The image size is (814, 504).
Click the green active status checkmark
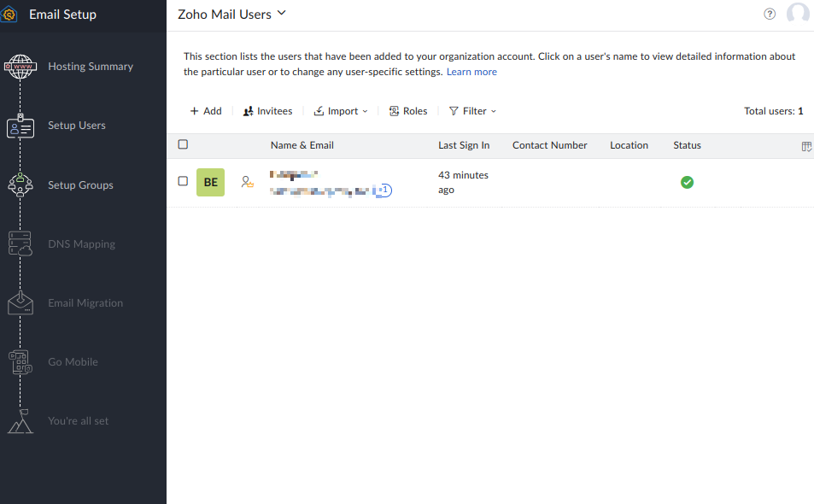pyautogui.click(x=687, y=182)
